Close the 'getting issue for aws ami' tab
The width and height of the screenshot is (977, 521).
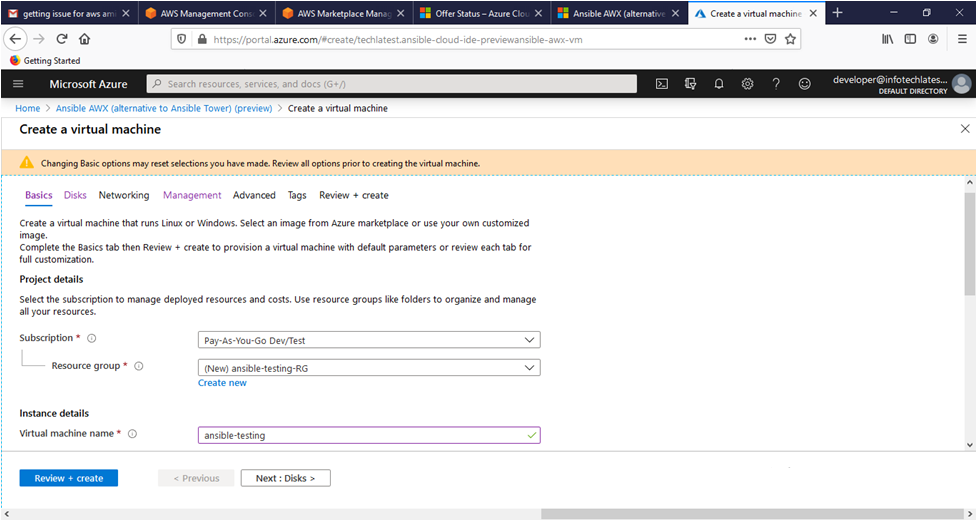pyautogui.click(x=126, y=14)
